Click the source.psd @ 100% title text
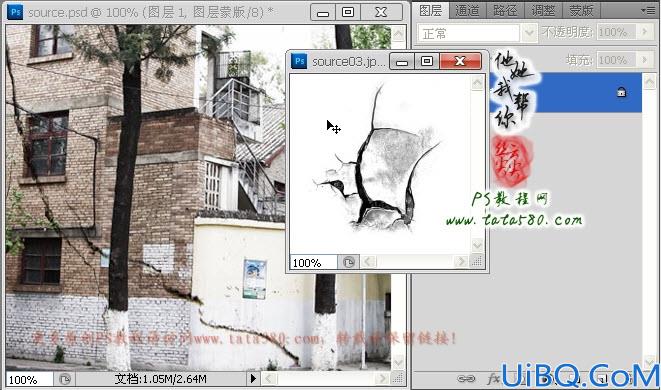The height and width of the screenshot is (390, 661). click(151, 13)
